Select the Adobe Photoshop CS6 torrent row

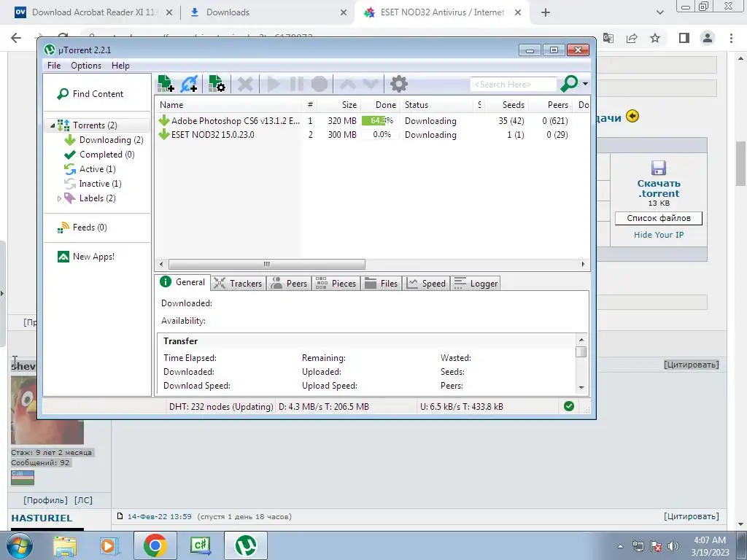pyautogui.click(x=371, y=121)
